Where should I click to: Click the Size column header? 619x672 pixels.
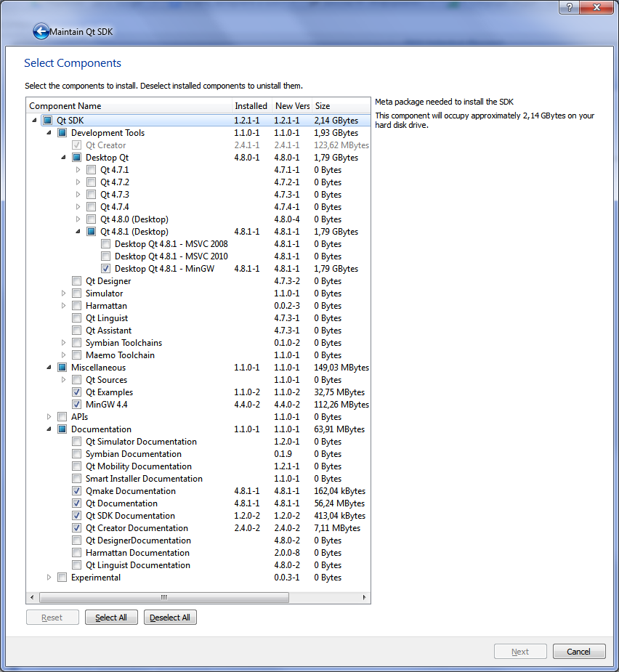[x=340, y=106]
